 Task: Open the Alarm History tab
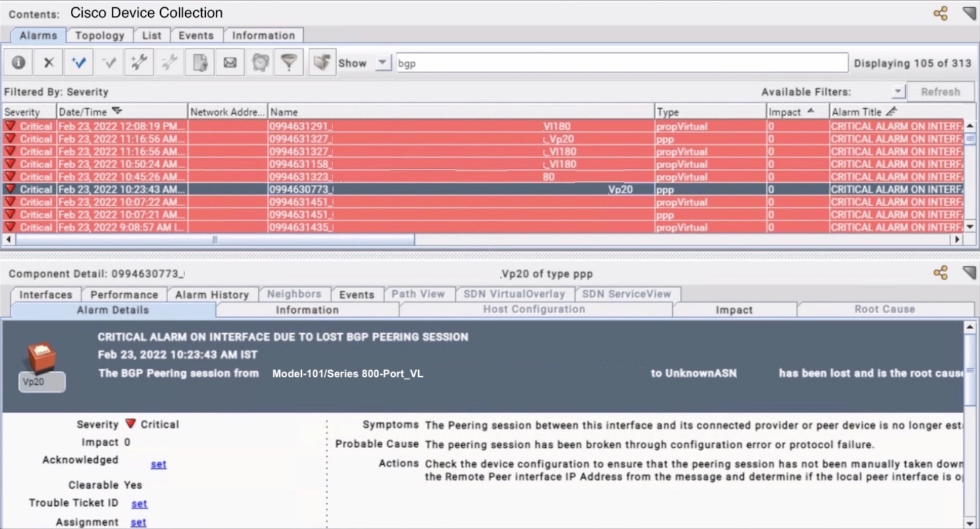point(212,295)
